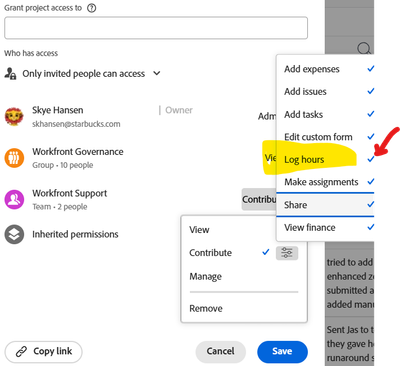The width and height of the screenshot is (400, 366).
Task: Select Manage permission level
Action: click(205, 276)
